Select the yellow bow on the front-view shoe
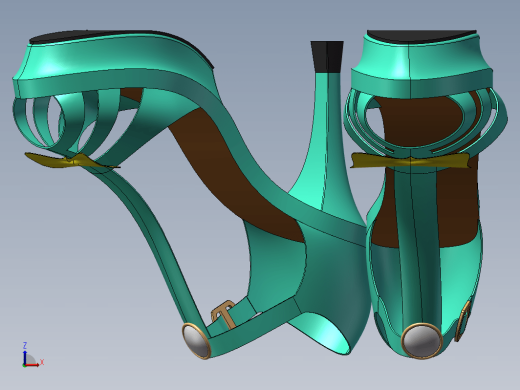 tap(410, 161)
